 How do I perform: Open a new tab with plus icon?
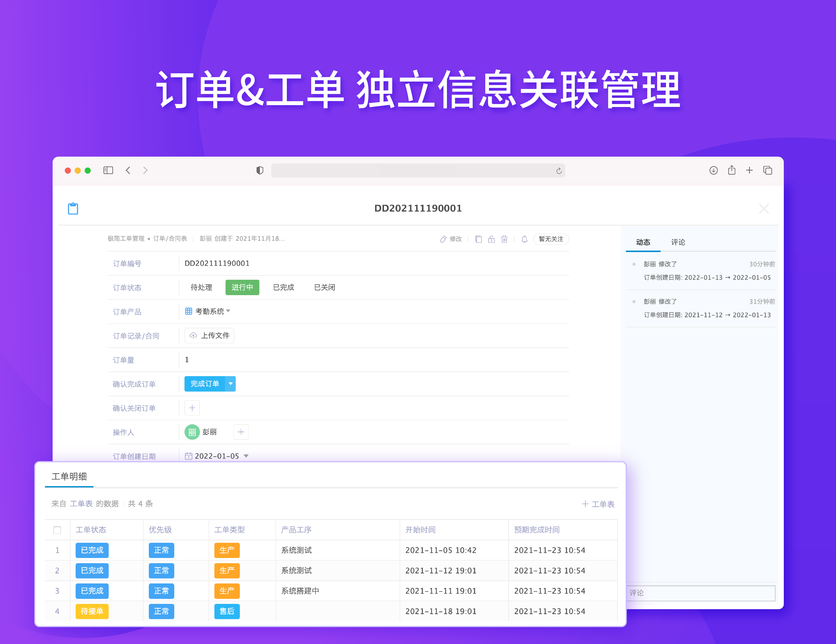point(749,170)
